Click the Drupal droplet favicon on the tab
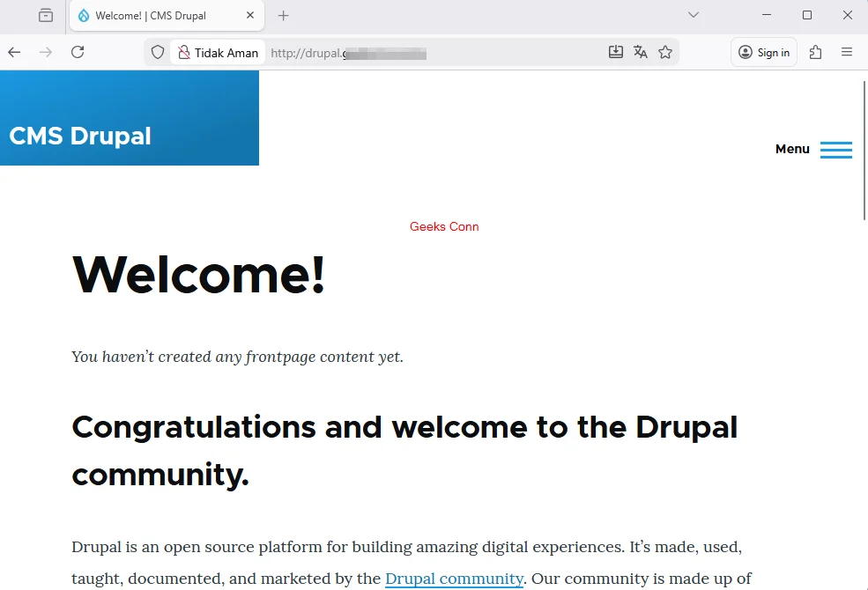 click(84, 15)
